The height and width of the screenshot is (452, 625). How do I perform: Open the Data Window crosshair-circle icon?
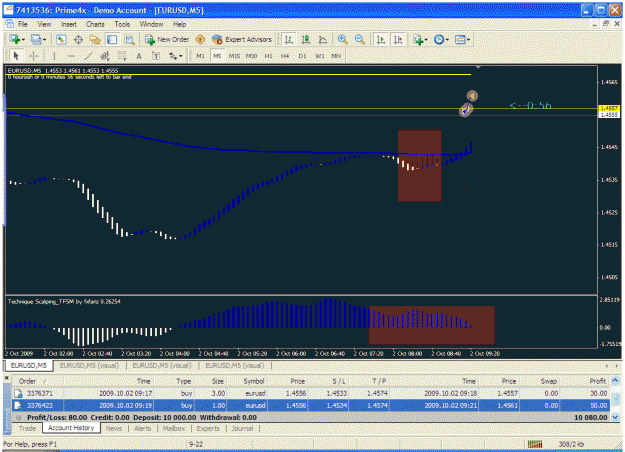(x=78, y=39)
